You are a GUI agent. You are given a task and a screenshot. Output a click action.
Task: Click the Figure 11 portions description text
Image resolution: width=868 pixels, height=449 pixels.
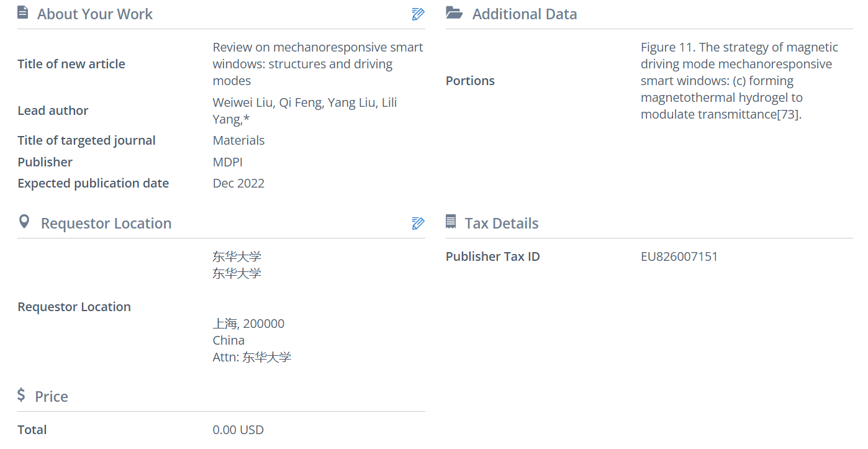pos(739,81)
